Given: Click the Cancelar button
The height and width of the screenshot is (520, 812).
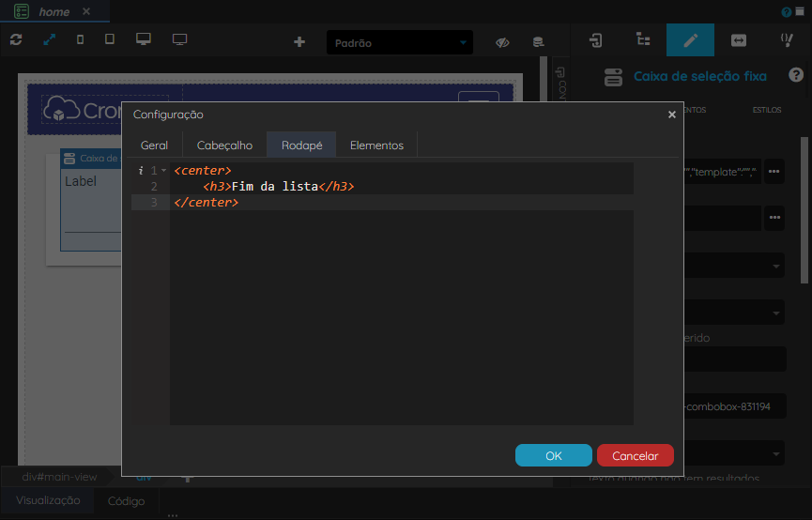Looking at the screenshot, I should 636,456.
